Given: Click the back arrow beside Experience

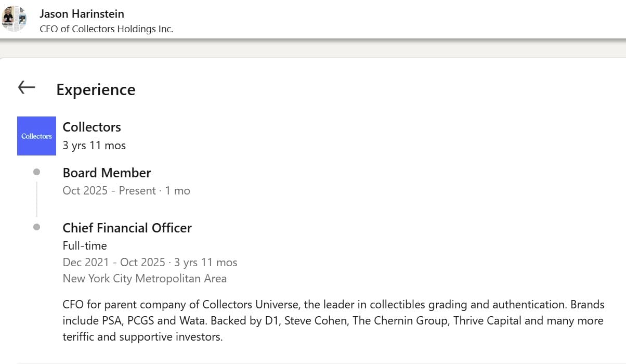Looking at the screenshot, I should (27, 87).
